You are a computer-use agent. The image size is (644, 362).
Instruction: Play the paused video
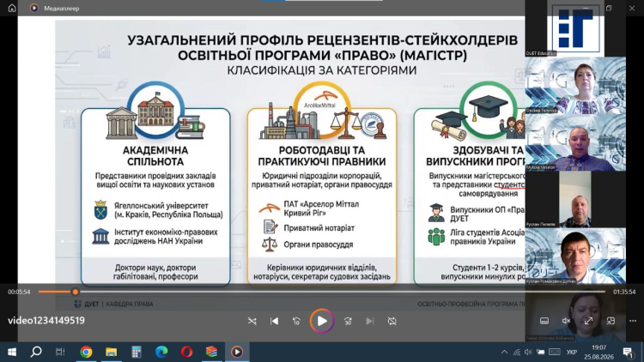coord(322,321)
